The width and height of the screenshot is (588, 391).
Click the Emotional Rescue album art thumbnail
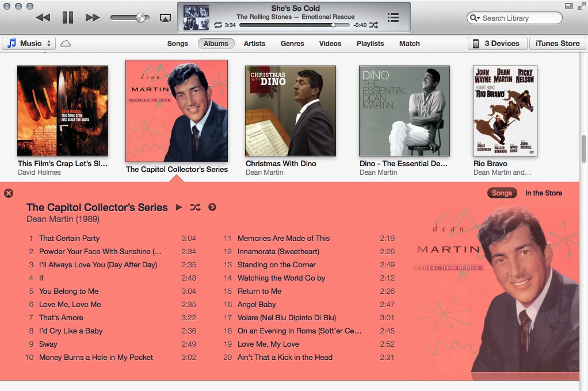point(196,17)
